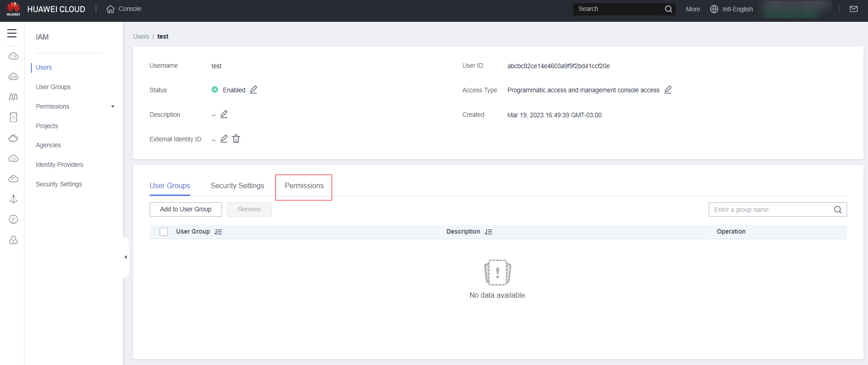Click the edit pencil next to Enabled status
868x365 pixels.
pyautogui.click(x=253, y=90)
